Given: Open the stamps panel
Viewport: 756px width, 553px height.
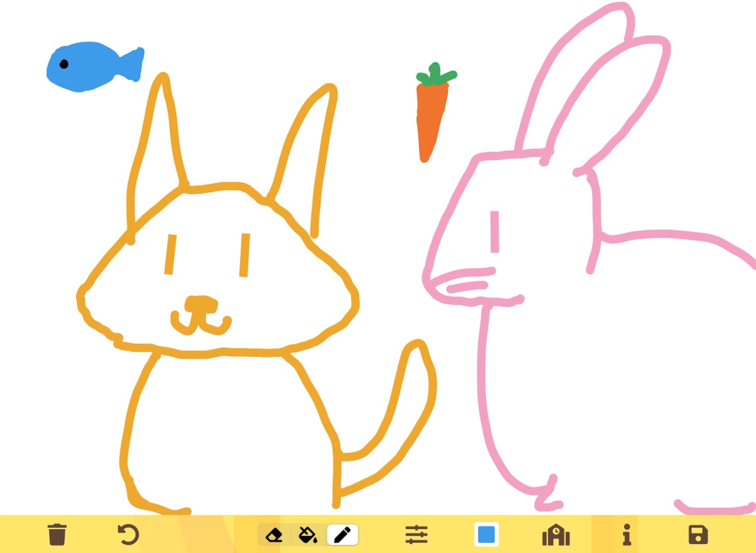Looking at the screenshot, I should [554, 535].
